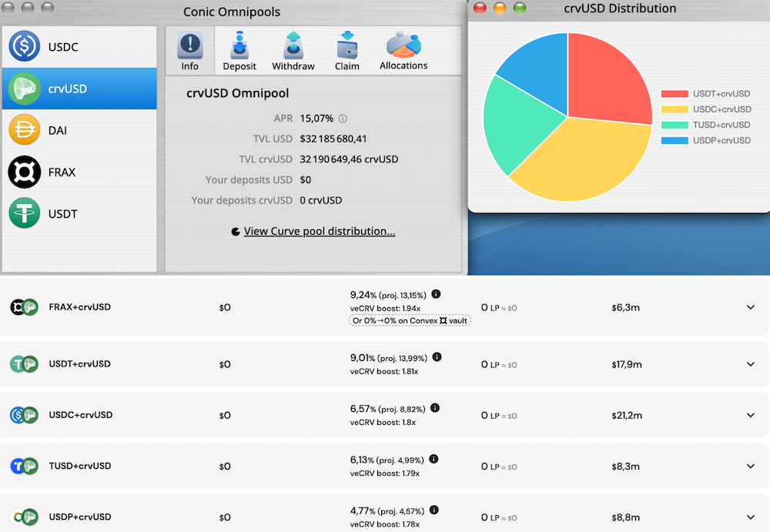Click the $8,8m TVL value
The image size is (770, 532).
coord(625,517)
